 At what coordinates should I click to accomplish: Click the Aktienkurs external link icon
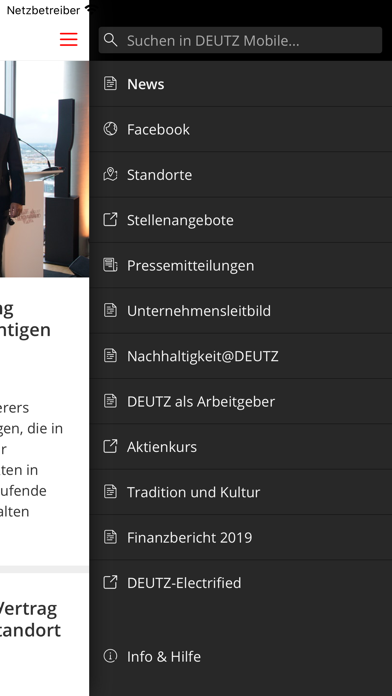(x=110, y=446)
